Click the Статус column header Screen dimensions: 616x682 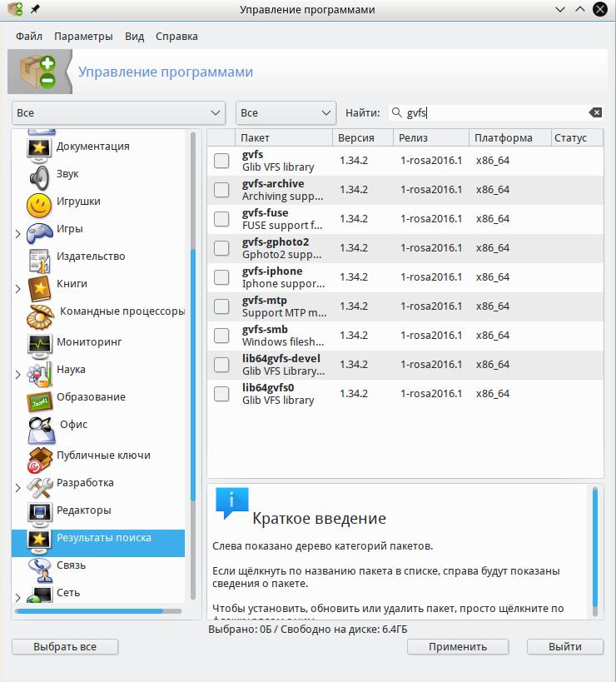pos(577,138)
